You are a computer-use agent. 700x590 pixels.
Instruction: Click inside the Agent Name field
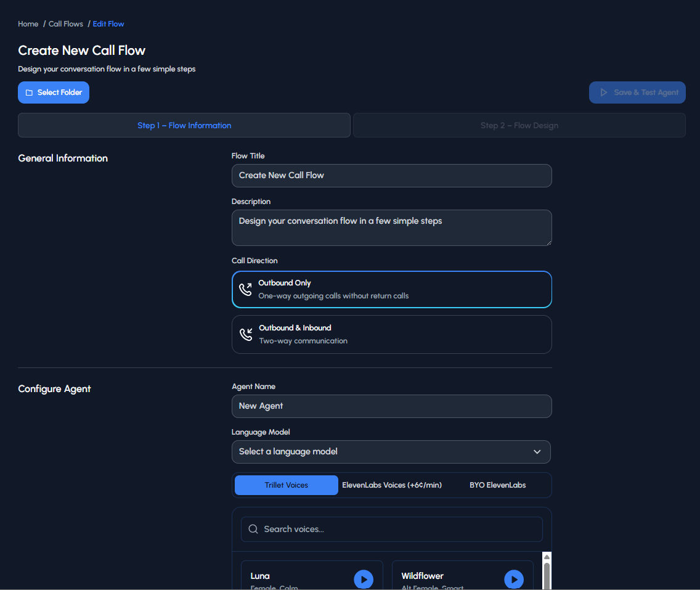click(x=392, y=406)
